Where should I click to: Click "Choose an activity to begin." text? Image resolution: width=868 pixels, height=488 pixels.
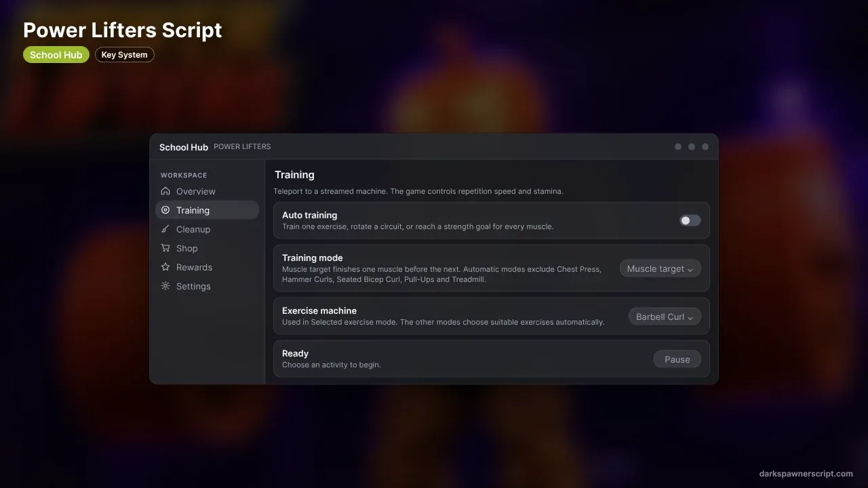click(x=332, y=365)
